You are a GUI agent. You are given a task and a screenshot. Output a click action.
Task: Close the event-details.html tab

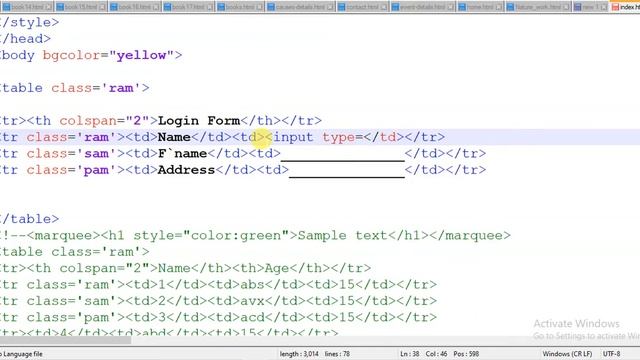coord(451,7)
